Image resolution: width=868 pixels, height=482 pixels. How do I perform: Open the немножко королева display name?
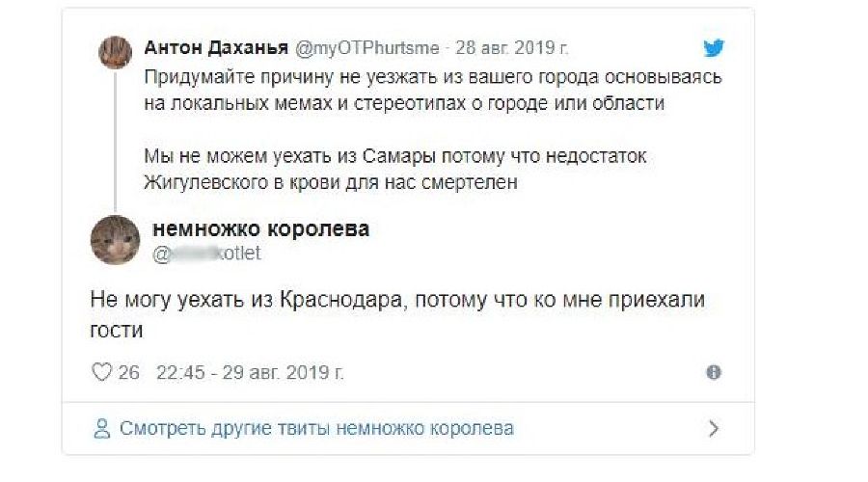(x=260, y=229)
